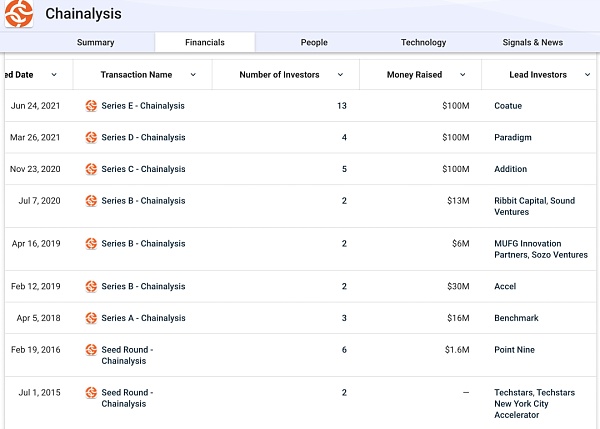Click the Apr 16, 2019 date cell
The width and height of the screenshot is (600, 429).
click(x=36, y=243)
